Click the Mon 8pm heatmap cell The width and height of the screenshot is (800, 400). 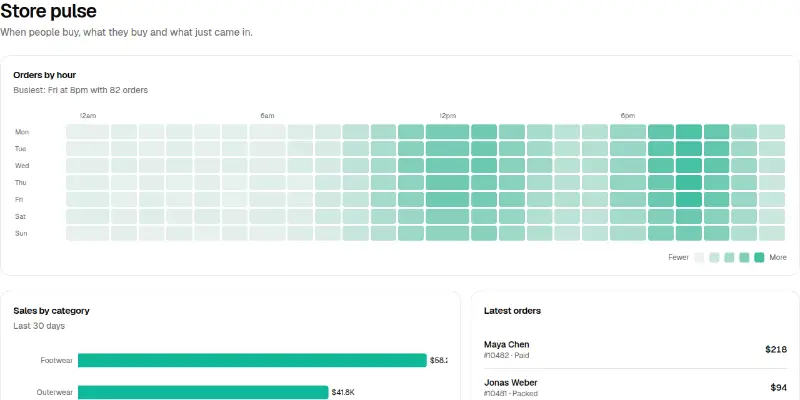pos(689,132)
